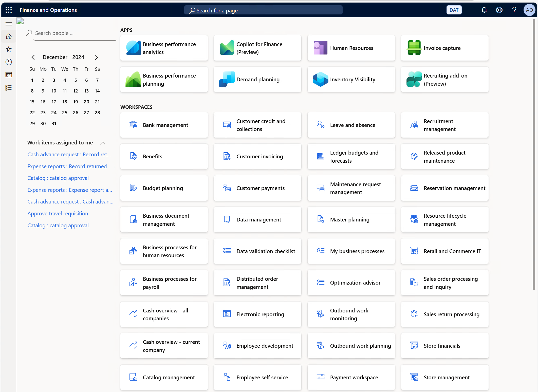Open Customer credit and collections tile
Screen dimensions: 538x392
pos(257,125)
